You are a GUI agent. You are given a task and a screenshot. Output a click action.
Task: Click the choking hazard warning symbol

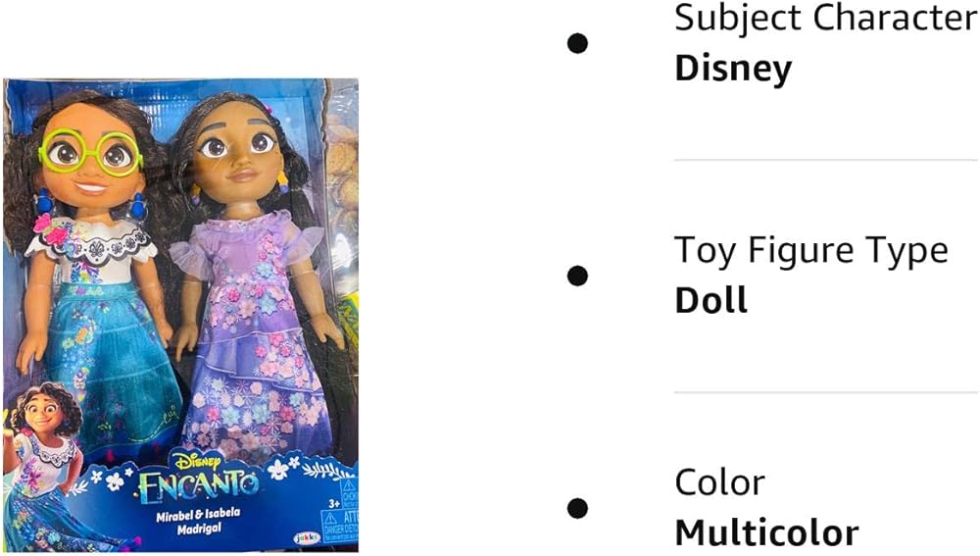tap(349, 487)
